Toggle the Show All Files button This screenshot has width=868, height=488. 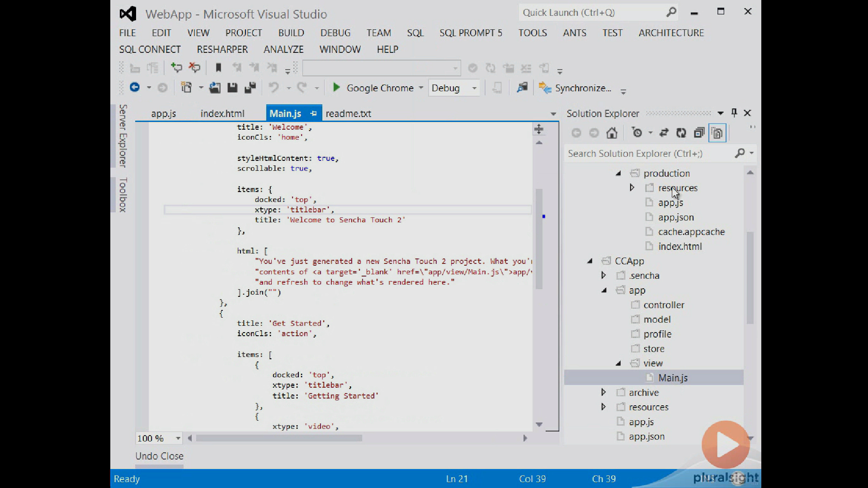(717, 133)
